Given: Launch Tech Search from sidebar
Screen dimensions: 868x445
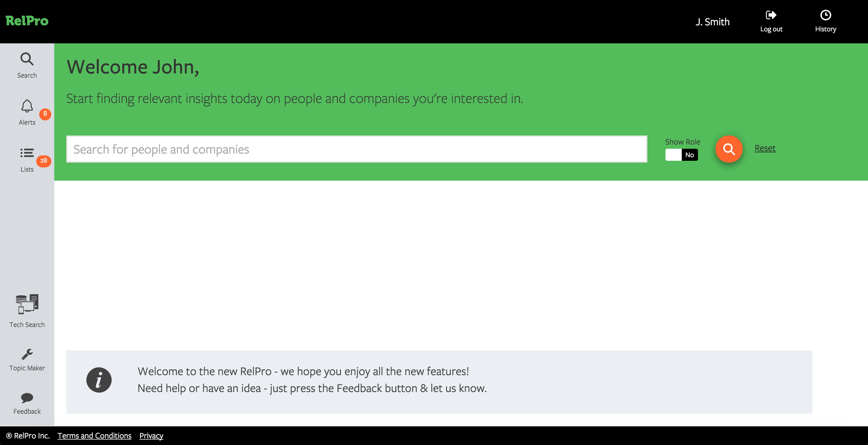Looking at the screenshot, I should click(x=27, y=304).
